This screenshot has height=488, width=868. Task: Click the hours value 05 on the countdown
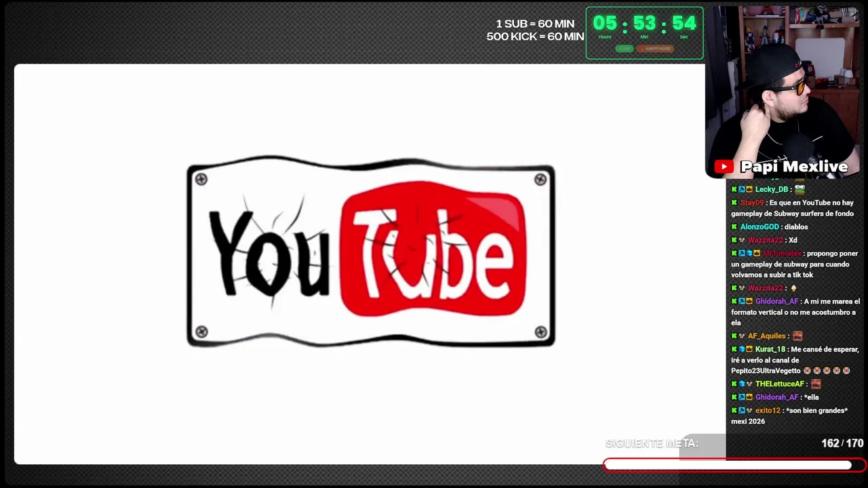coord(605,24)
